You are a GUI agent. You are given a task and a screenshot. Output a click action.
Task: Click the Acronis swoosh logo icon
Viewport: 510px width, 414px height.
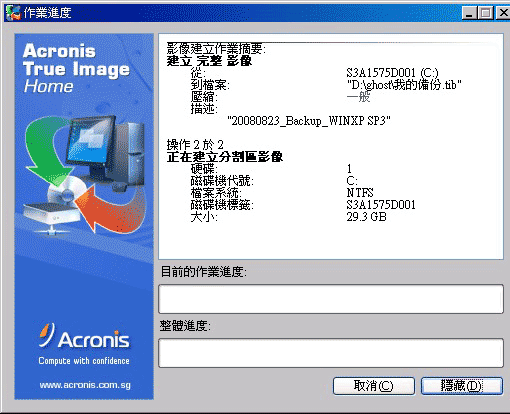click(46, 335)
